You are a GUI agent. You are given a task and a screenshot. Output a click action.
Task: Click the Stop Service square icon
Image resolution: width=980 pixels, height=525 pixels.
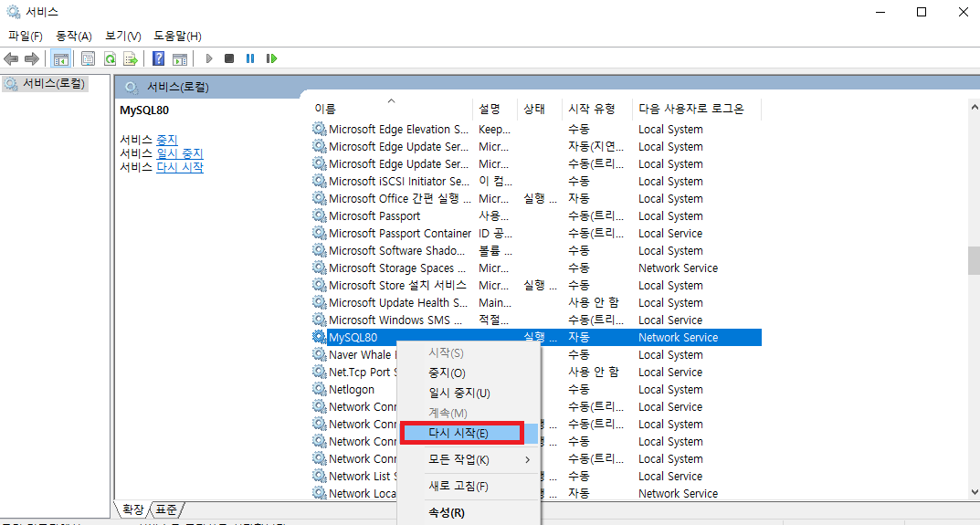pyautogui.click(x=229, y=58)
